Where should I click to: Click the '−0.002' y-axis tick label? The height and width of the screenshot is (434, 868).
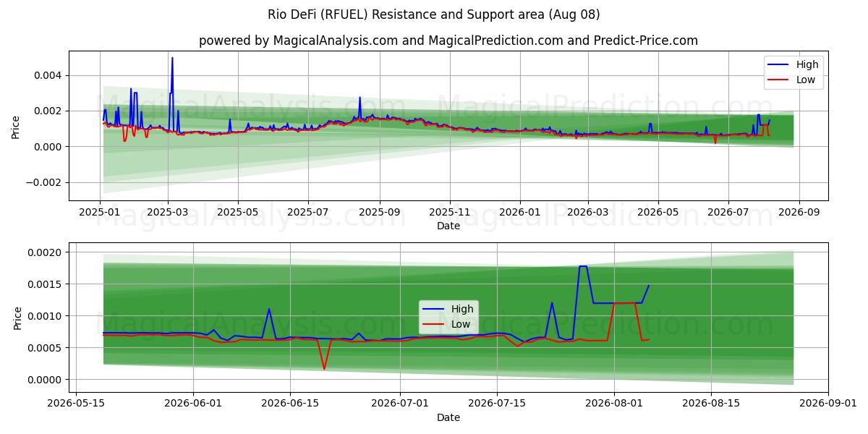click(x=45, y=182)
